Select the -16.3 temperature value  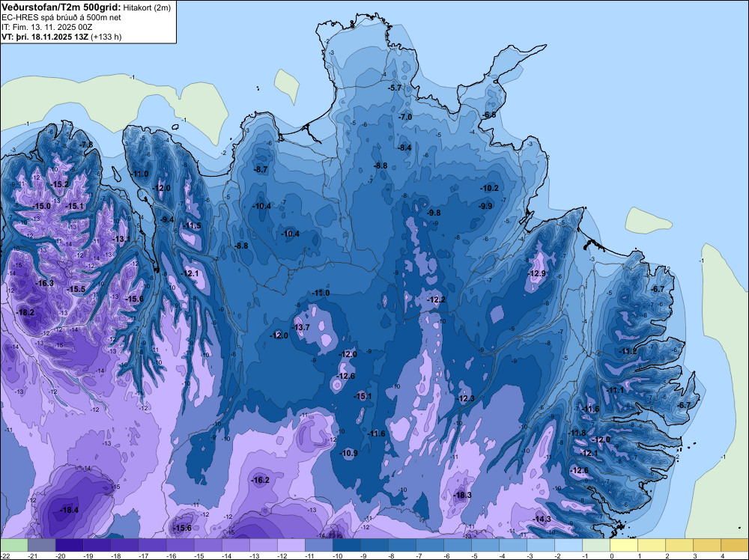(x=45, y=283)
